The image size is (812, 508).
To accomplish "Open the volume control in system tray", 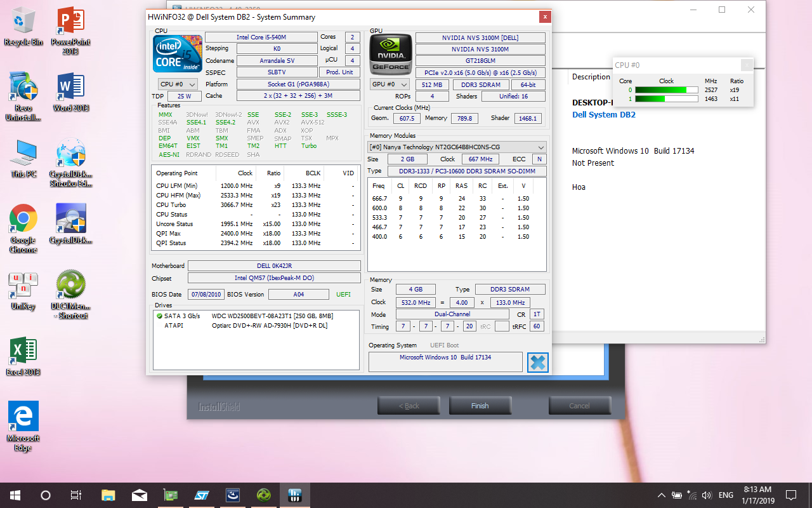I will click(x=707, y=495).
